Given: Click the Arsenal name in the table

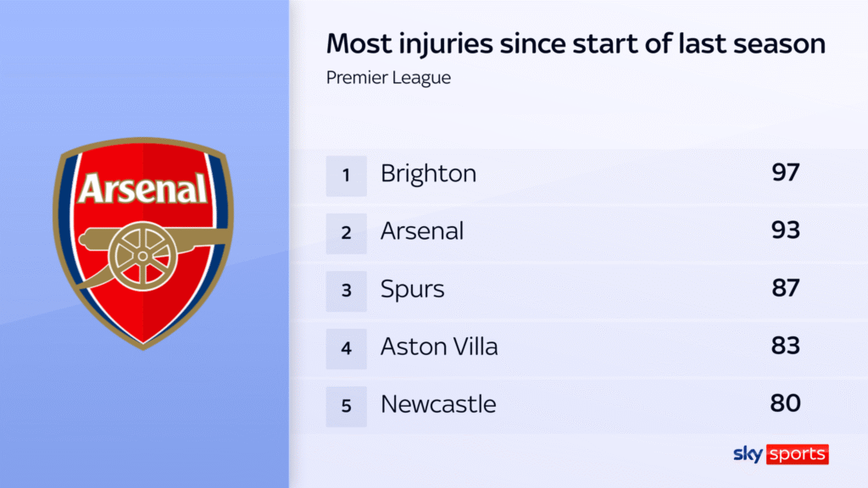Looking at the screenshot, I should pyautogui.click(x=422, y=232).
